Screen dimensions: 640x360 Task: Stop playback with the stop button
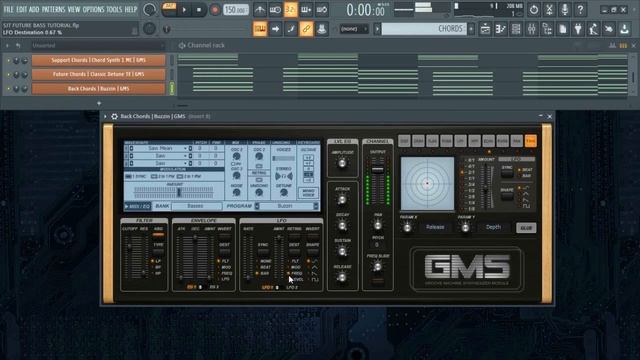coord(199,10)
